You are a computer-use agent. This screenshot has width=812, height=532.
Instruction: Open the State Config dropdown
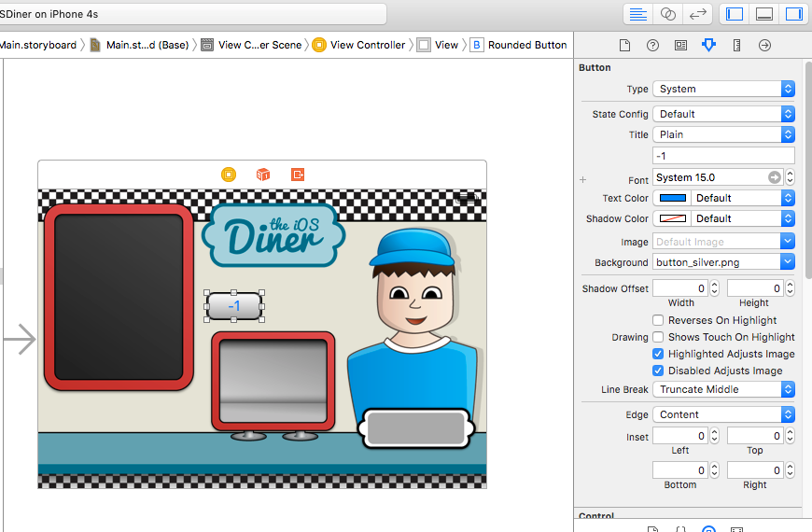[723, 114]
